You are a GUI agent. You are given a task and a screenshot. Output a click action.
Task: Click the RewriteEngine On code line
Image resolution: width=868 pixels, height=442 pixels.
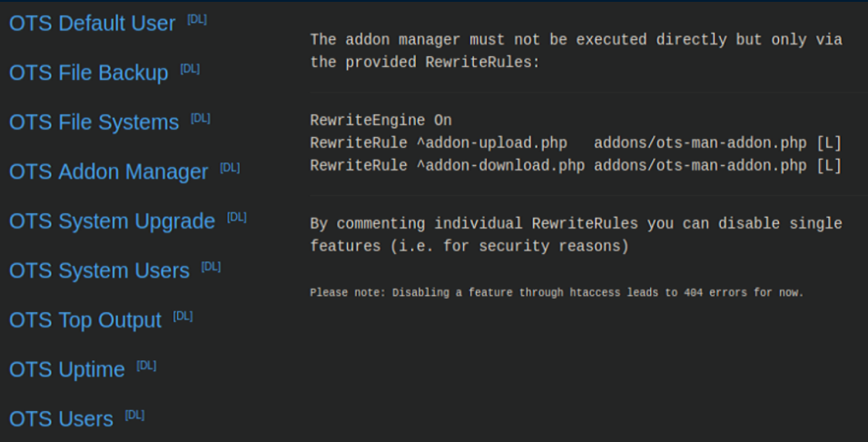point(380,121)
